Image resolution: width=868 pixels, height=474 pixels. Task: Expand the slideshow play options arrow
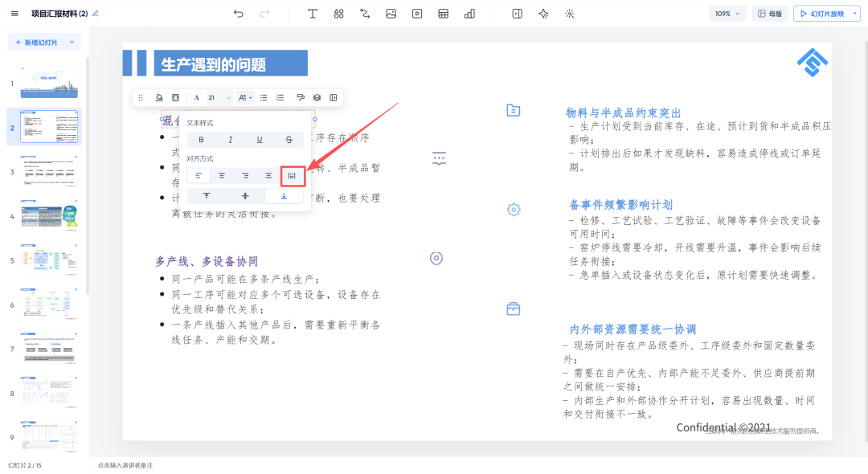855,14
